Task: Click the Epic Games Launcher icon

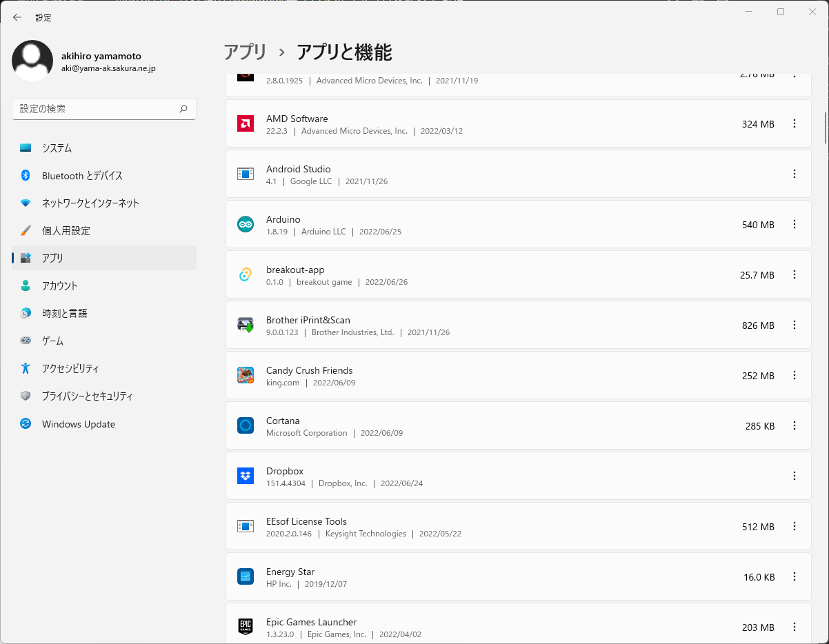Action: coord(245,627)
